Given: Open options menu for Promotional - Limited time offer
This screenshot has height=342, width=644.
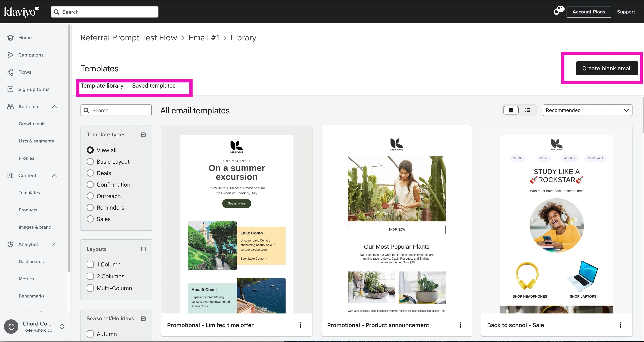Looking at the screenshot, I should (x=300, y=325).
